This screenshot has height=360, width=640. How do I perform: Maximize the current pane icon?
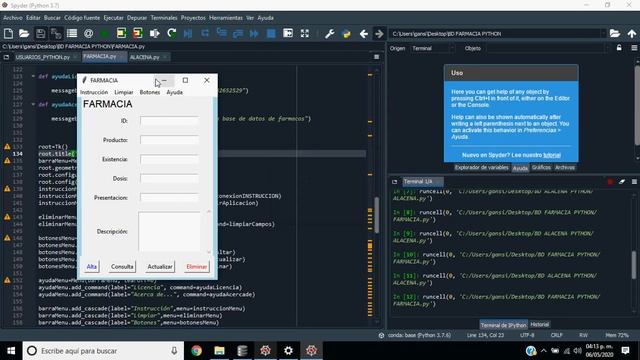click(x=288, y=33)
